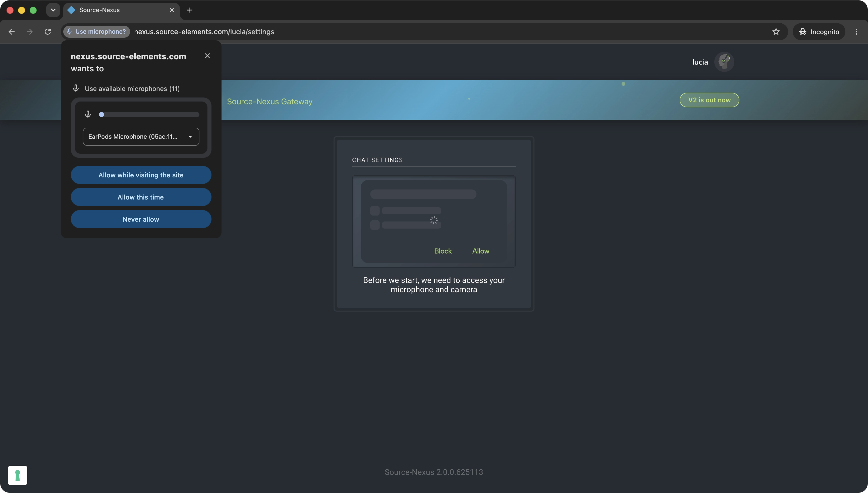
Task: Select the Source-Nexus tab
Action: [122, 10]
